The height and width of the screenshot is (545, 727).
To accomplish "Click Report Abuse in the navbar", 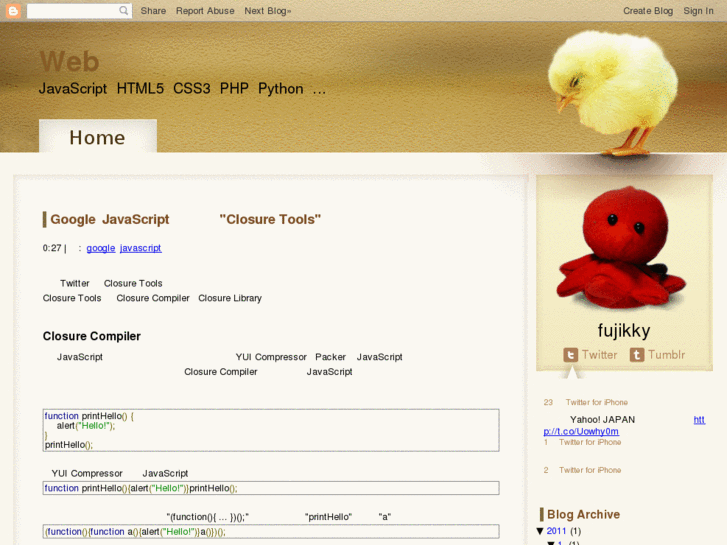I will pyautogui.click(x=205, y=11).
